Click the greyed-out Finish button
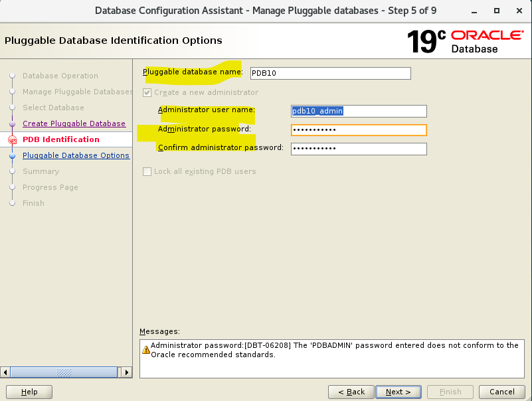 pyautogui.click(x=450, y=392)
